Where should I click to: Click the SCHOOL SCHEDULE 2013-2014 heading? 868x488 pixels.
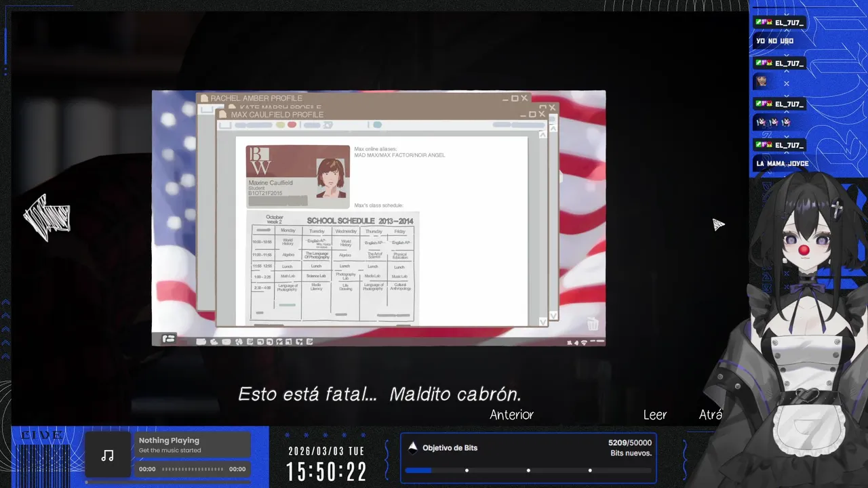[x=360, y=221]
